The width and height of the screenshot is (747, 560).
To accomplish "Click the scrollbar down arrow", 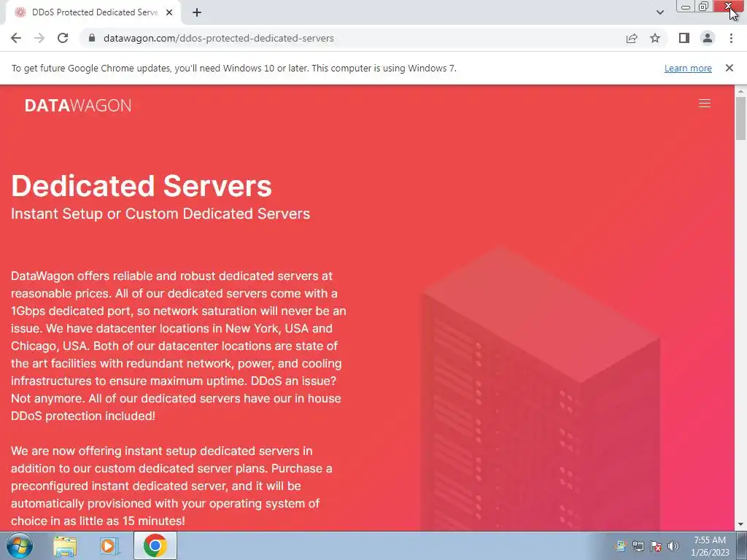I will pos(740,525).
